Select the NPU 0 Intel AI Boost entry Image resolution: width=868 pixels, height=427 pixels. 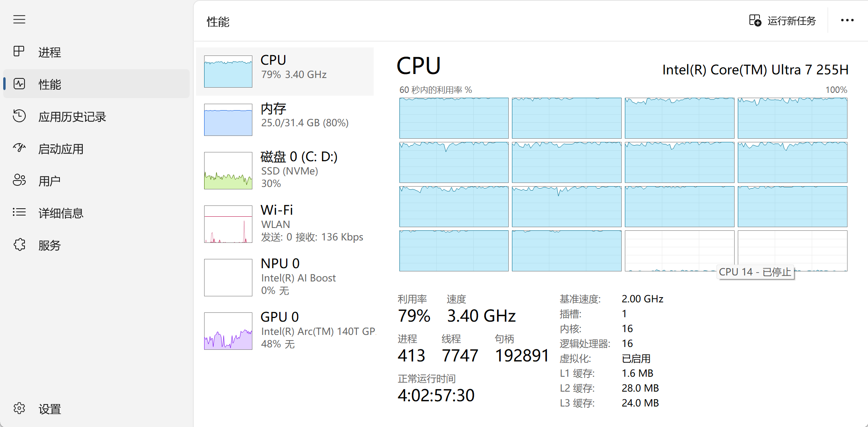click(x=285, y=277)
